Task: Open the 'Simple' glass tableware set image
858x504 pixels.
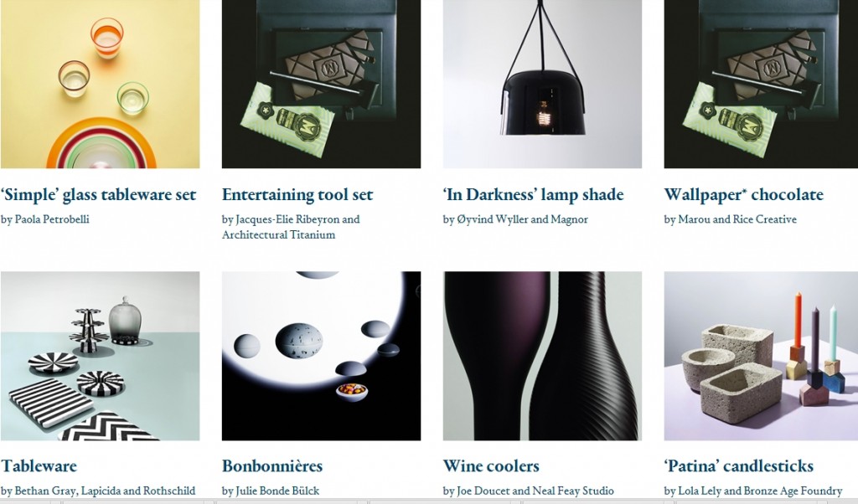Action: pyautogui.click(x=101, y=85)
